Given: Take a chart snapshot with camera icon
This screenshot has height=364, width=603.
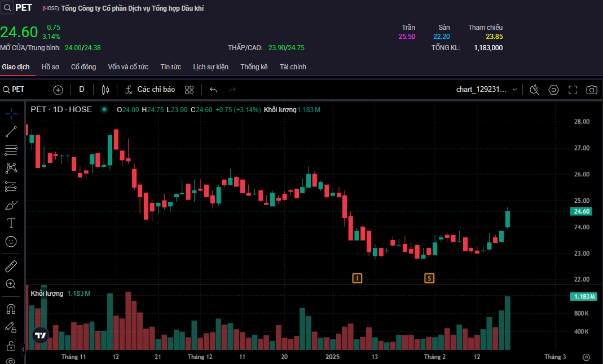Looking at the screenshot, I should pos(591,90).
